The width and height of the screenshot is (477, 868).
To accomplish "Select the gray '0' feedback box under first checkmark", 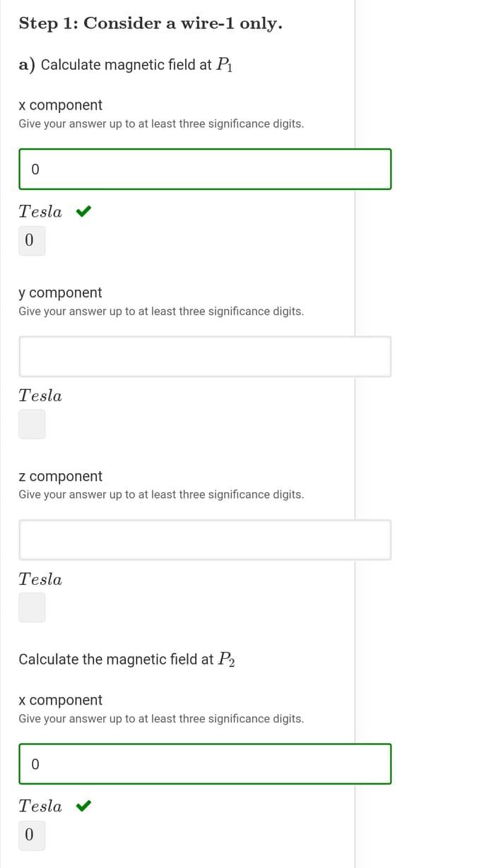I will click(x=31, y=240).
